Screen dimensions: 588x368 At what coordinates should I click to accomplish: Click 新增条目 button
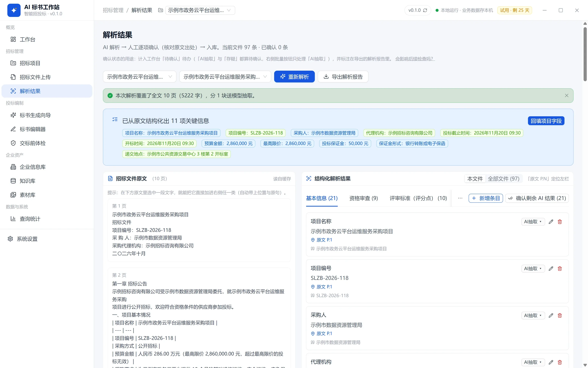485,198
